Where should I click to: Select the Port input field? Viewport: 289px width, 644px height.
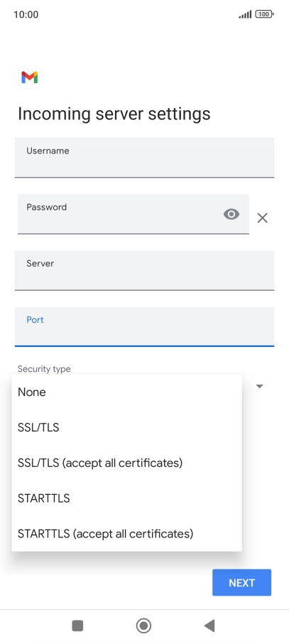click(145, 326)
